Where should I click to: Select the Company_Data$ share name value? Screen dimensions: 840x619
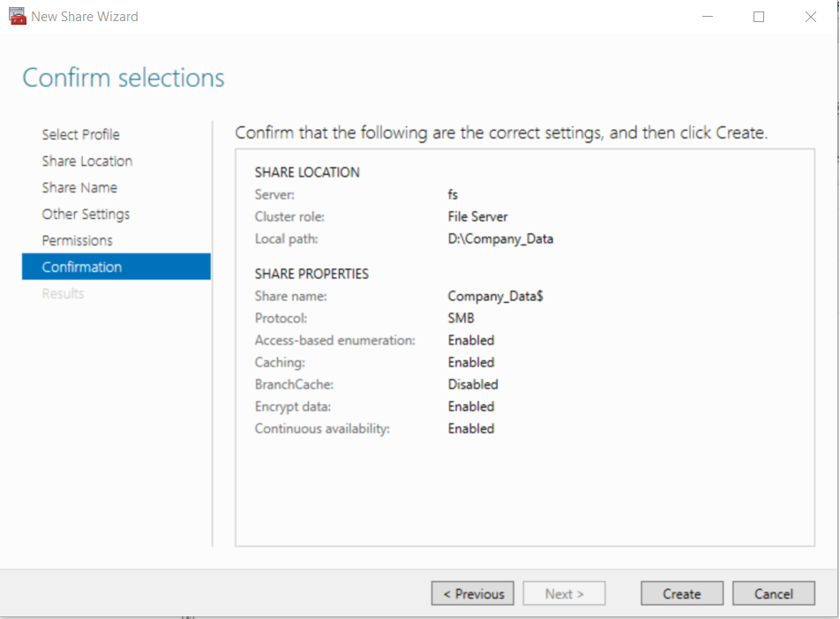[496, 297]
